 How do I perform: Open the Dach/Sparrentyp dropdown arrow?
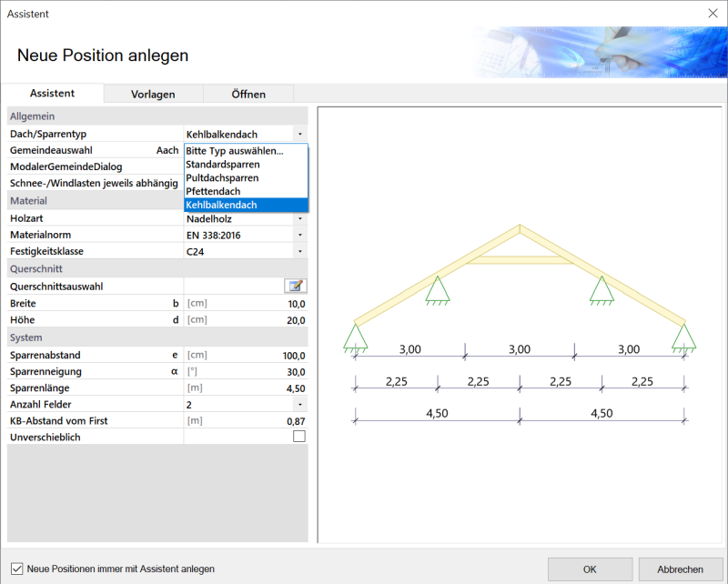pyautogui.click(x=300, y=134)
